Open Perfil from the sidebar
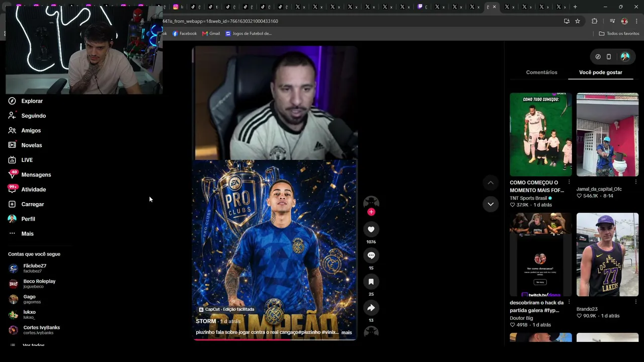Screen dimensions: 644x362 click(21, 219)
